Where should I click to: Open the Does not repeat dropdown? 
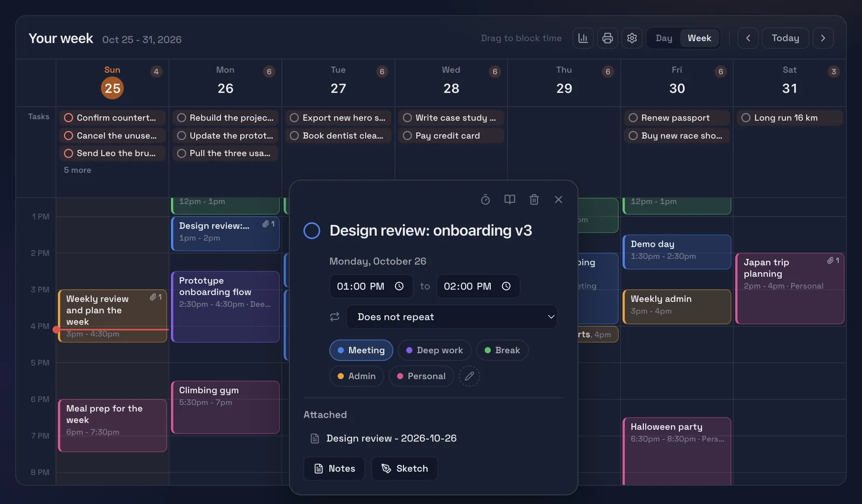click(x=452, y=317)
